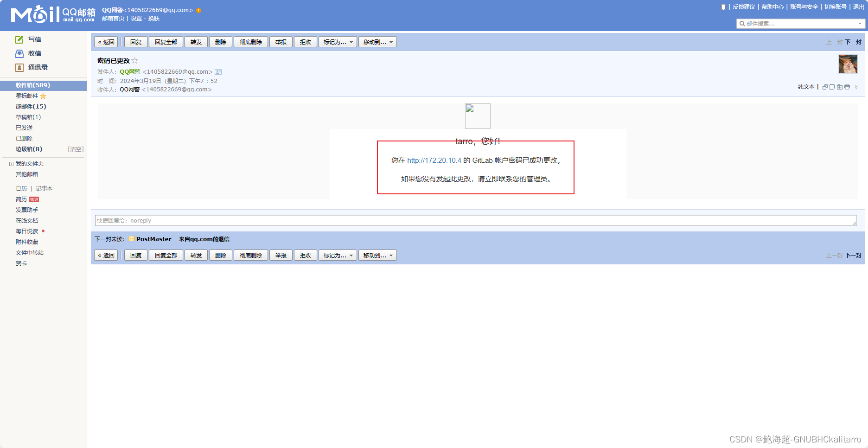Open the 收件箱(589) folder

43,85
